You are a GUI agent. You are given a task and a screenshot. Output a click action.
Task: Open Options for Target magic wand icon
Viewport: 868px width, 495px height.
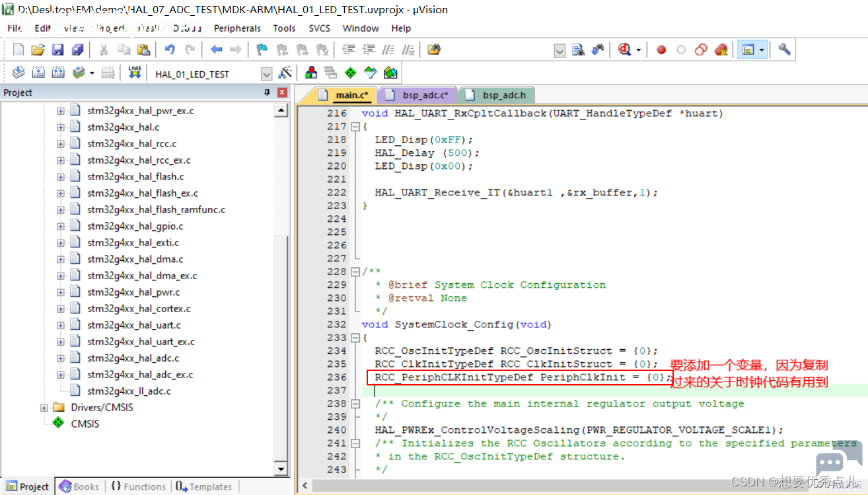click(x=285, y=73)
